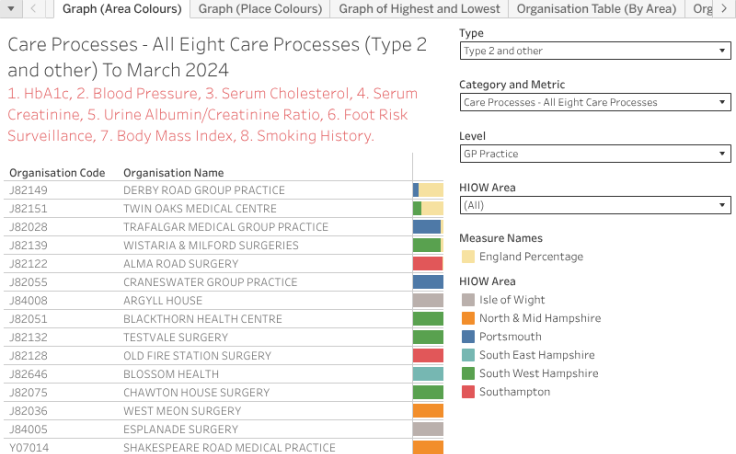Click the Derby Road Group Practice bar
This screenshot has height=454, width=736.
tap(416, 190)
